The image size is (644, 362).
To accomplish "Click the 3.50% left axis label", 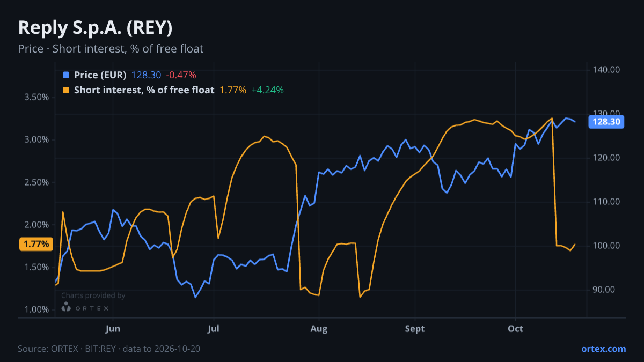I will pyautogui.click(x=36, y=97).
